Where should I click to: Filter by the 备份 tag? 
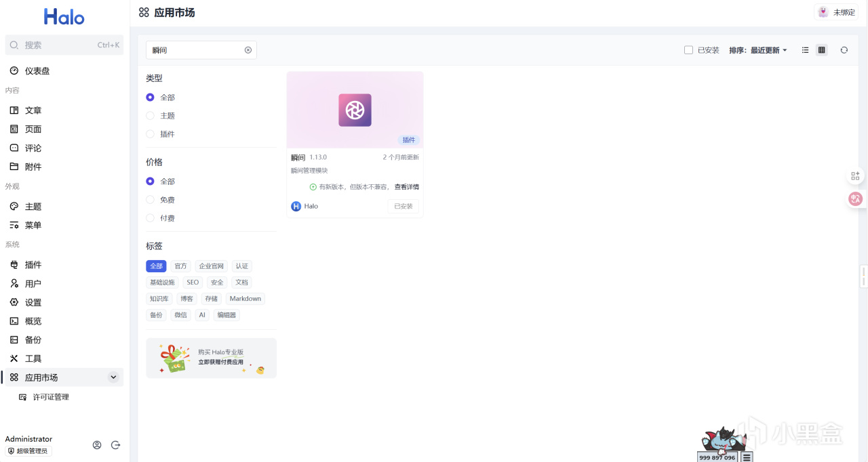click(156, 315)
